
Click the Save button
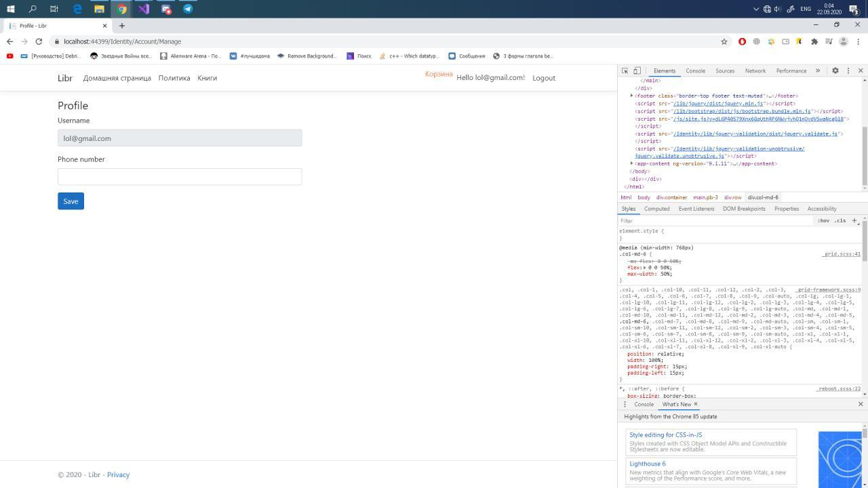[71, 201]
